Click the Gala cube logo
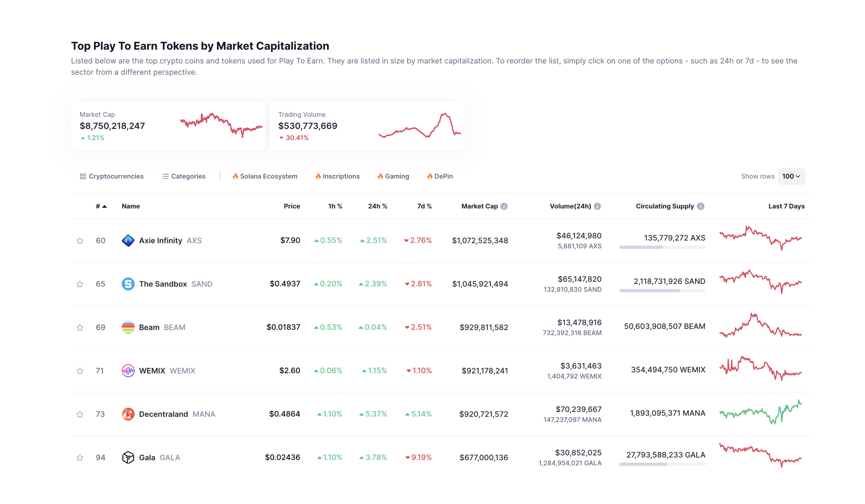The image size is (865, 504). (x=128, y=457)
